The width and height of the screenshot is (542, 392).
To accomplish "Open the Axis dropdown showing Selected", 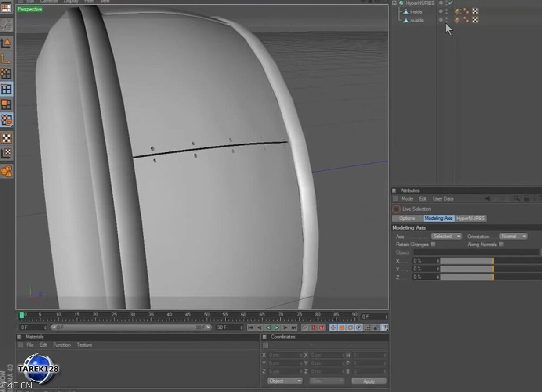I will pyautogui.click(x=446, y=236).
